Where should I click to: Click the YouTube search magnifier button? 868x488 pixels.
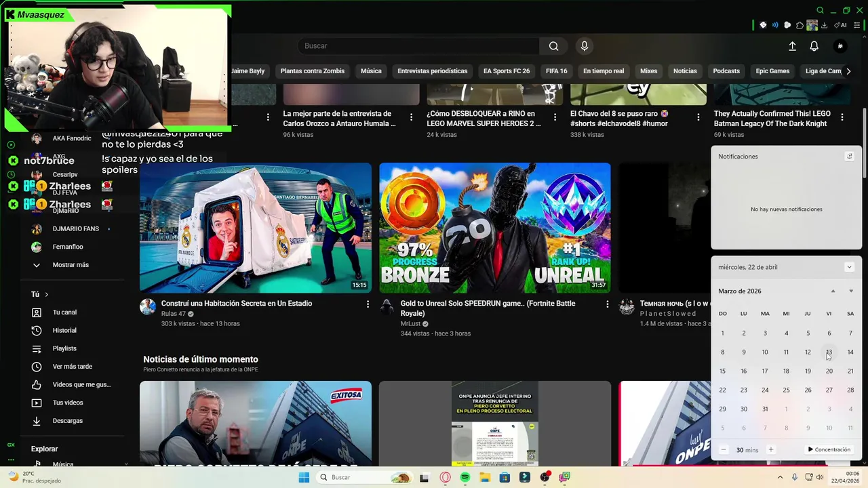pos(553,46)
